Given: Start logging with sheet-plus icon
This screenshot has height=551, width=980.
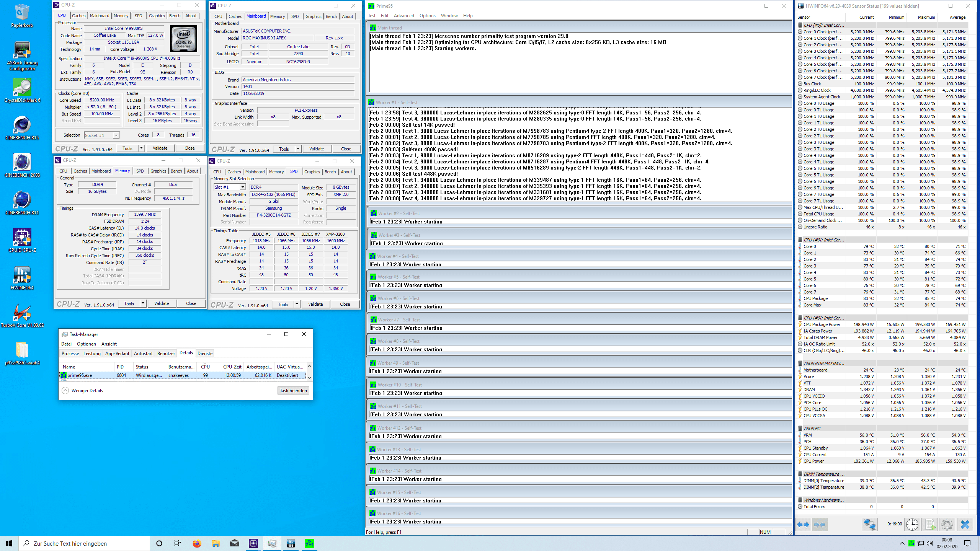Looking at the screenshot, I should (930, 525).
